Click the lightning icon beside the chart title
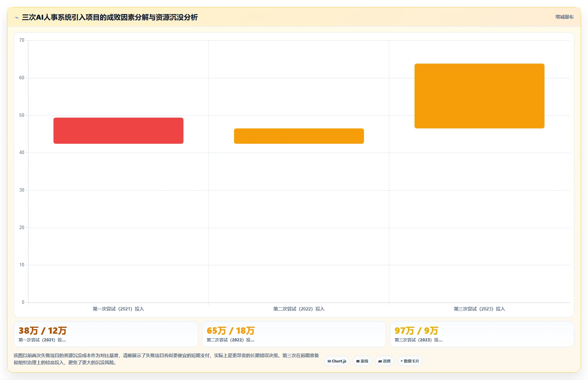 pyautogui.click(x=16, y=18)
